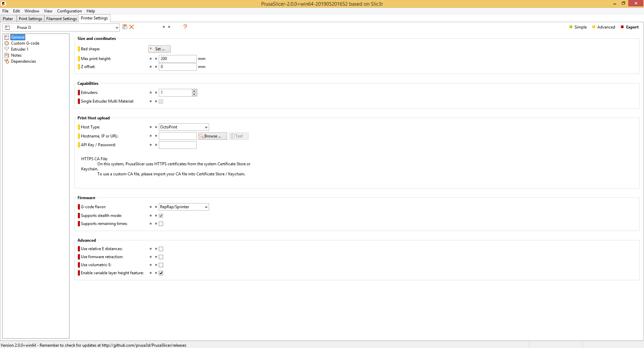The image size is (644, 348).
Task: Open the G-code flavor RepRap/Sprinter dropdown
Action: pyautogui.click(x=206, y=207)
